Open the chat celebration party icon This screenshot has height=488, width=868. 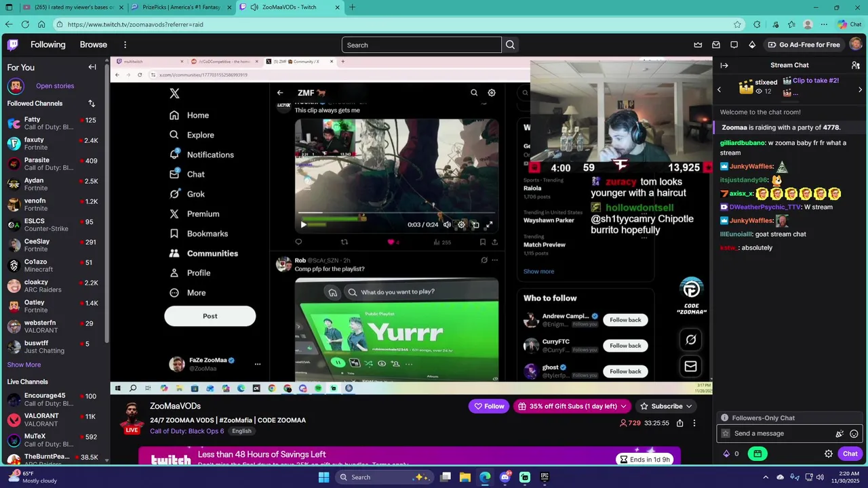click(840, 434)
